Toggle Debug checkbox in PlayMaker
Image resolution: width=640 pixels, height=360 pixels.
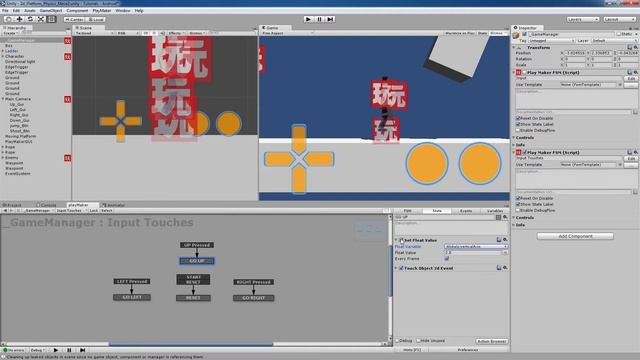point(397,340)
